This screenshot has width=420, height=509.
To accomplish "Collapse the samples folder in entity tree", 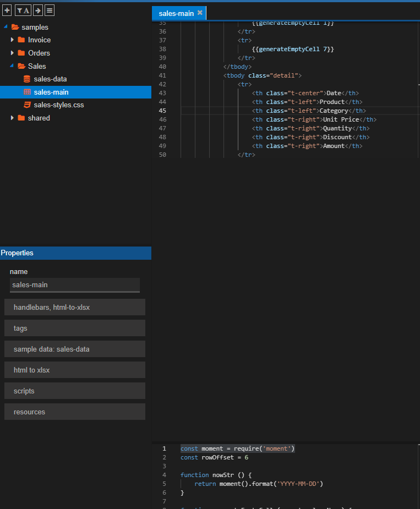I will pos(6,26).
